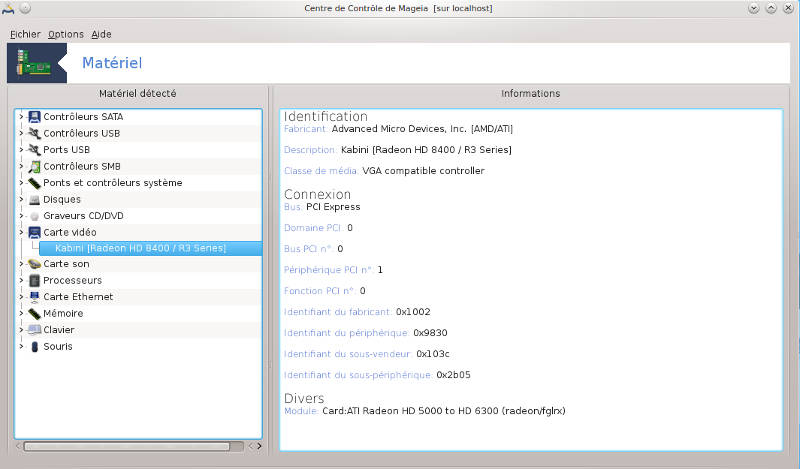Click the Module value Card:ATI Radeon text
Image resolution: width=800 pixels, height=469 pixels.
(x=444, y=411)
